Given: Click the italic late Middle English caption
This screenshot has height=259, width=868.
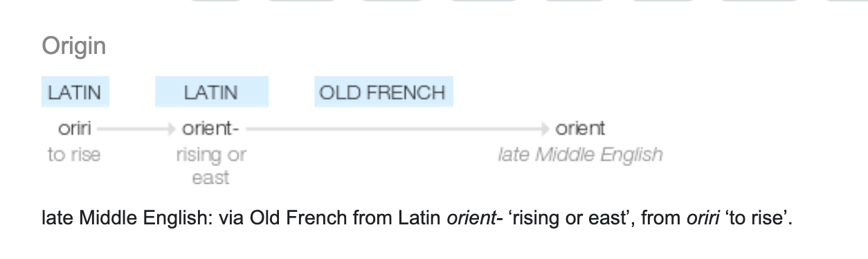Looking at the screenshot, I should click(x=580, y=154).
